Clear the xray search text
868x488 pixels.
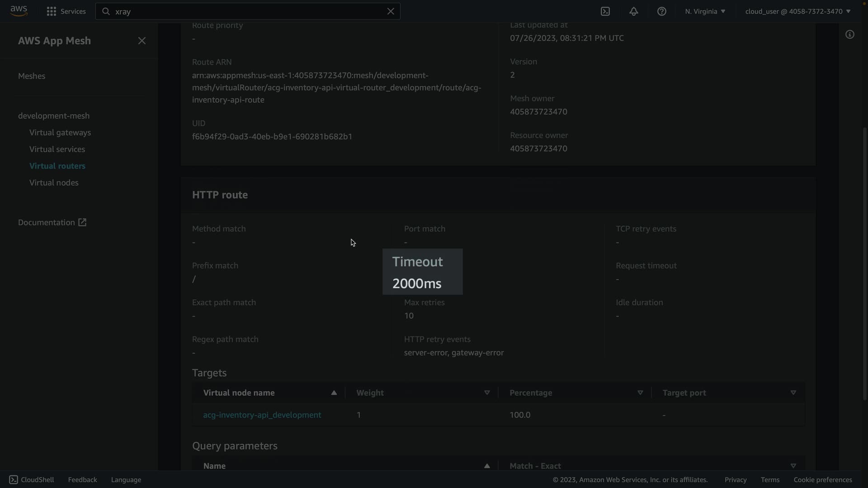tap(391, 11)
